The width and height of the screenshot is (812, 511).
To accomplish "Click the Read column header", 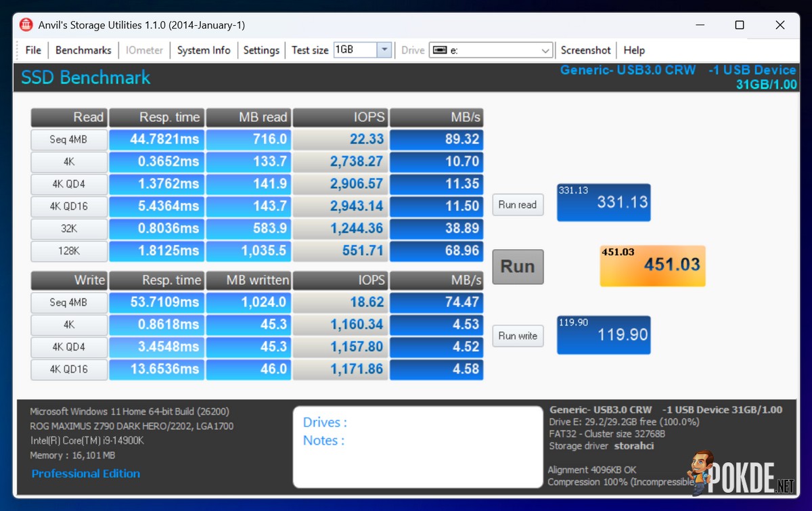I will click(69, 117).
